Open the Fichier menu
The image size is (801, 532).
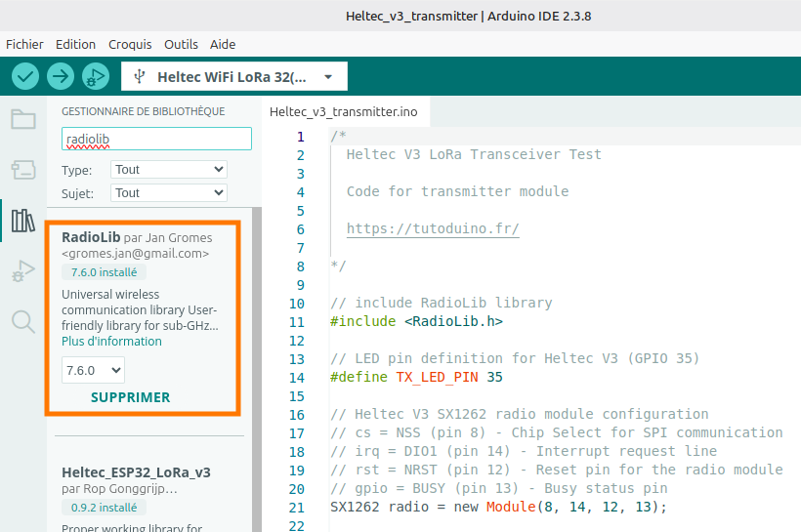coord(24,45)
